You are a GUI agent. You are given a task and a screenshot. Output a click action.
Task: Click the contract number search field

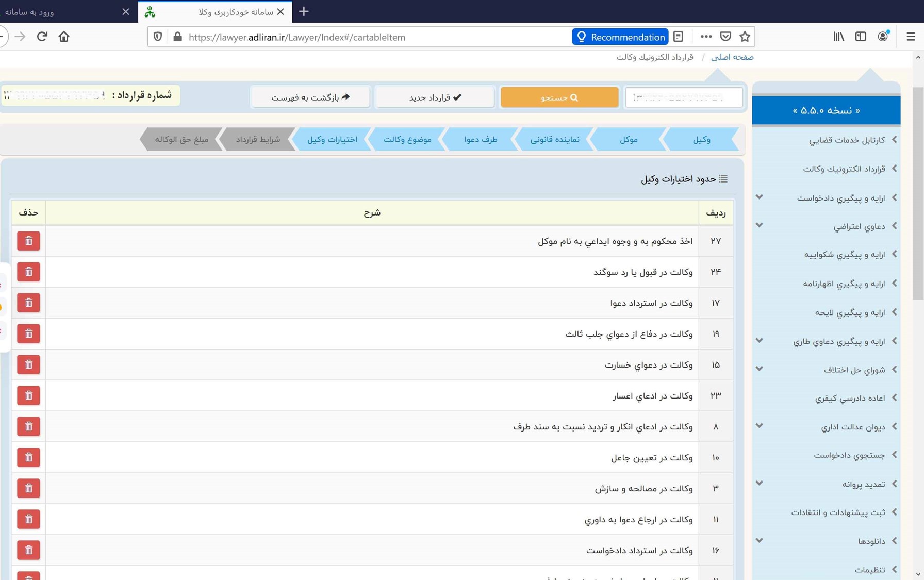coord(684,97)
